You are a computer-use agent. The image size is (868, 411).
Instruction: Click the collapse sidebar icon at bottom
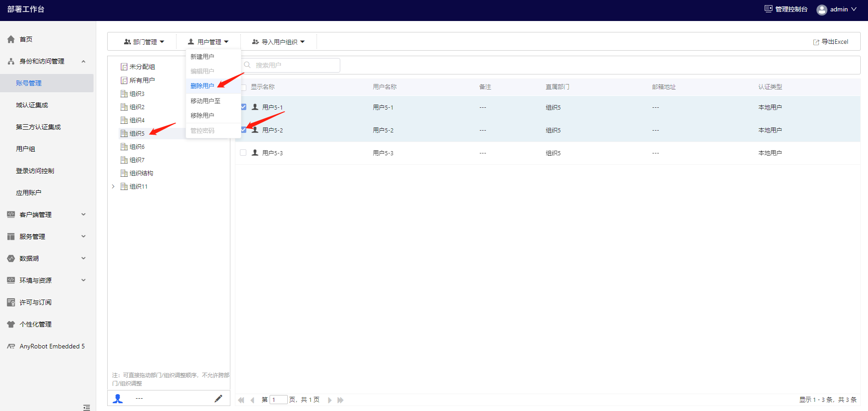pos(87,407)
